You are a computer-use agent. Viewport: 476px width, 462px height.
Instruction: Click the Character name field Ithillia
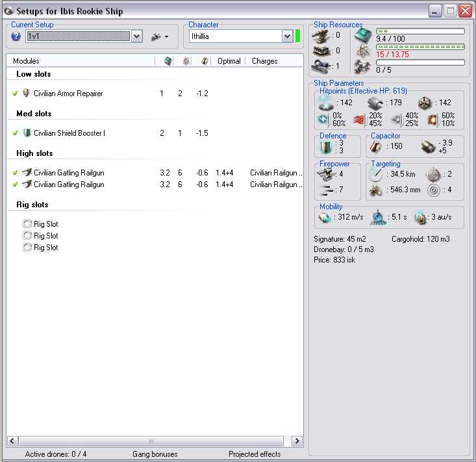(235, 36)
